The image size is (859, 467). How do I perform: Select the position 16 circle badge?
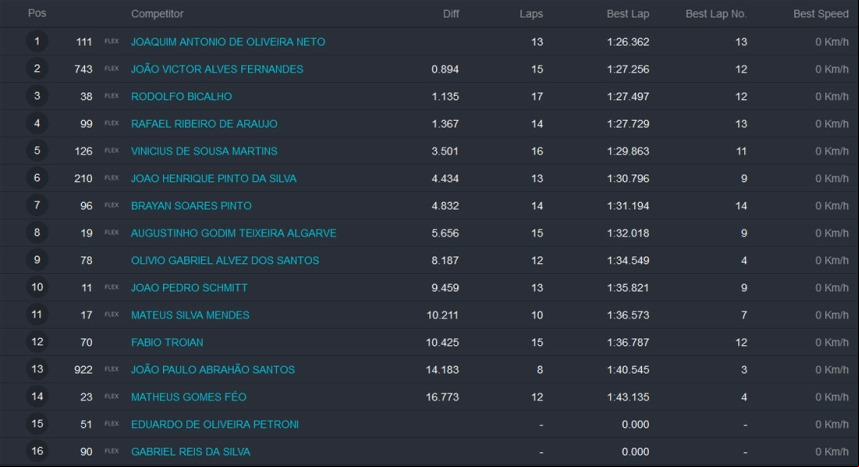coord(37,451)
